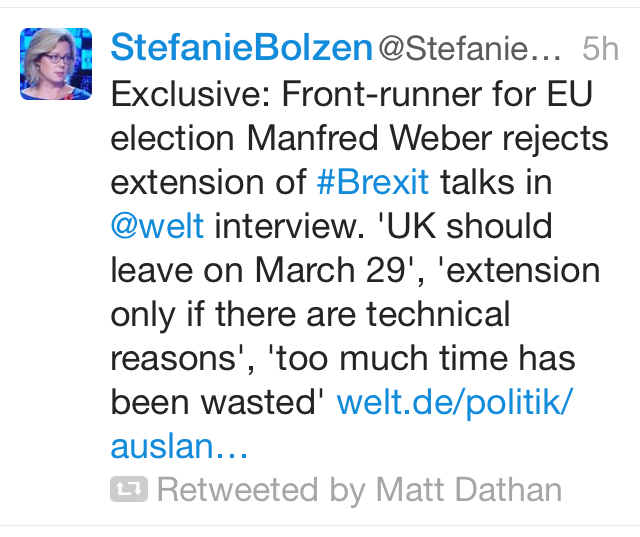The height and width of the screenshot is (537, 640).
Task: Open the welt.de/politik/ article link
Action: 455,403
